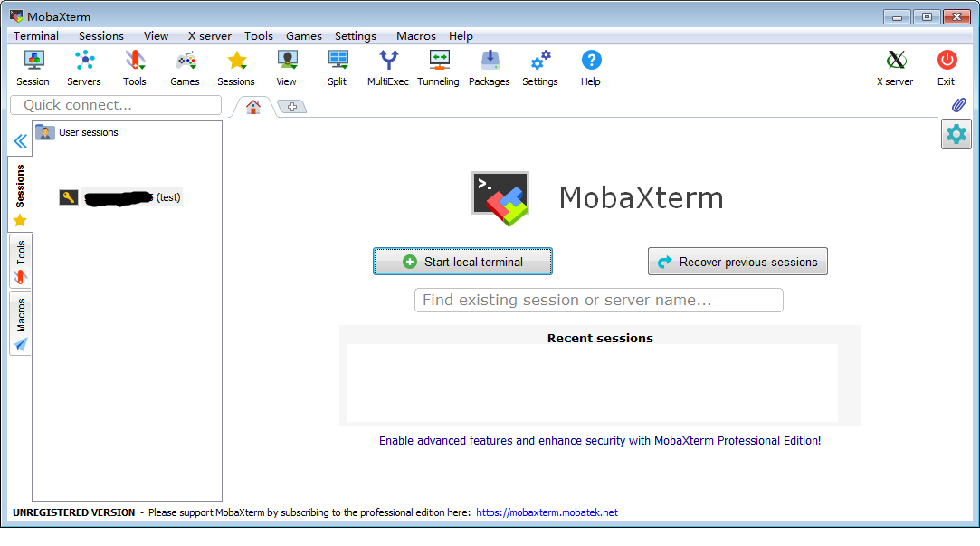980x546 pixels.
Task: Collapse the sessions sidebar with the double arrows
Action: pyautogui.click(x=19, y=140)
